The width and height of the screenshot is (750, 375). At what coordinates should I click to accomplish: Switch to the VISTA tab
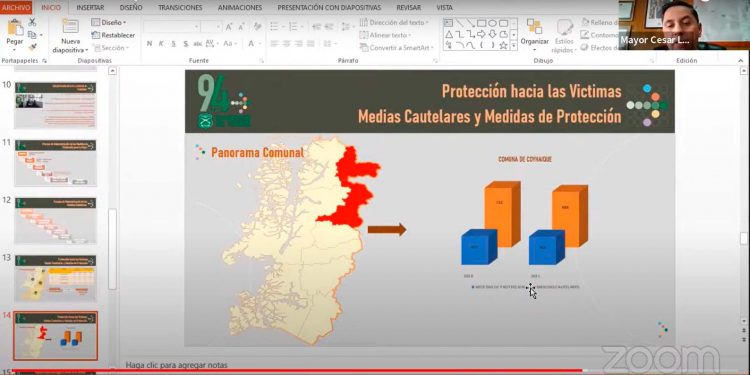(x=444, y=8)
